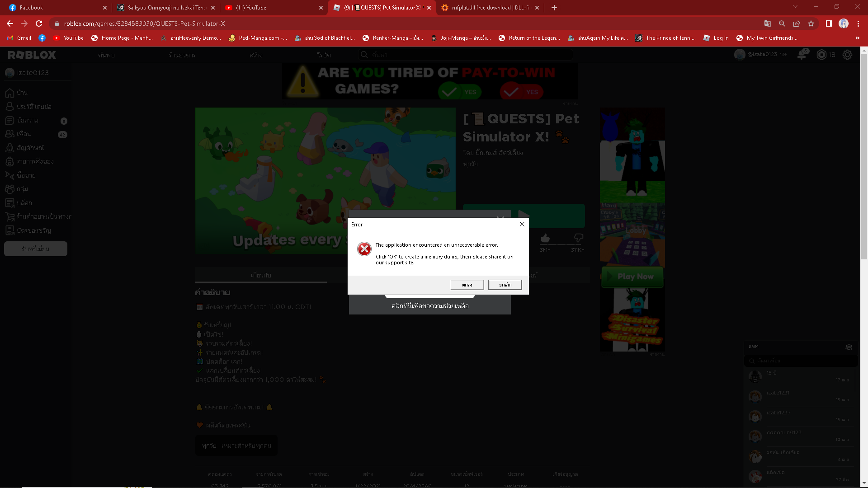Click cancel button in Error dialog
The image size is (868, 488).
coord(505,285)
